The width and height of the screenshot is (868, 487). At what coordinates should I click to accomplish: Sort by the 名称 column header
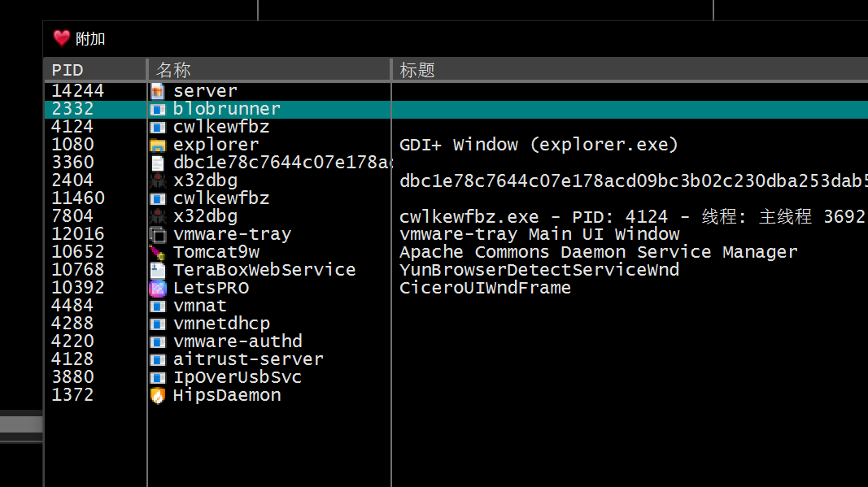tap(269, 70)
